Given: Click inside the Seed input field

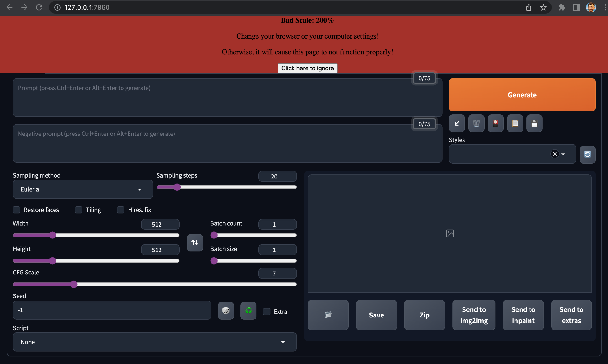Looking at the screenshot, I should tap(112, 310).
